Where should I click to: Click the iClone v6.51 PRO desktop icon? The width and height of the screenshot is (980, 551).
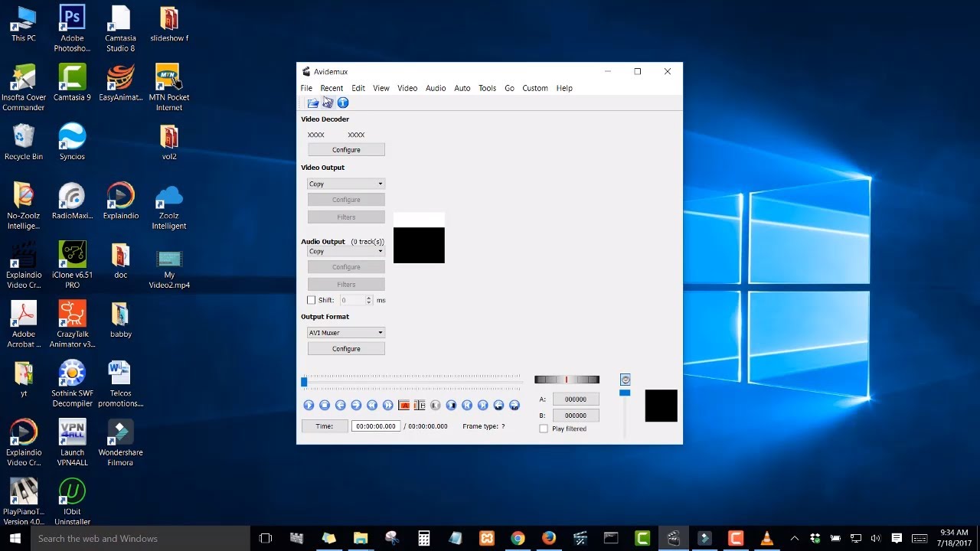(72, 266)
